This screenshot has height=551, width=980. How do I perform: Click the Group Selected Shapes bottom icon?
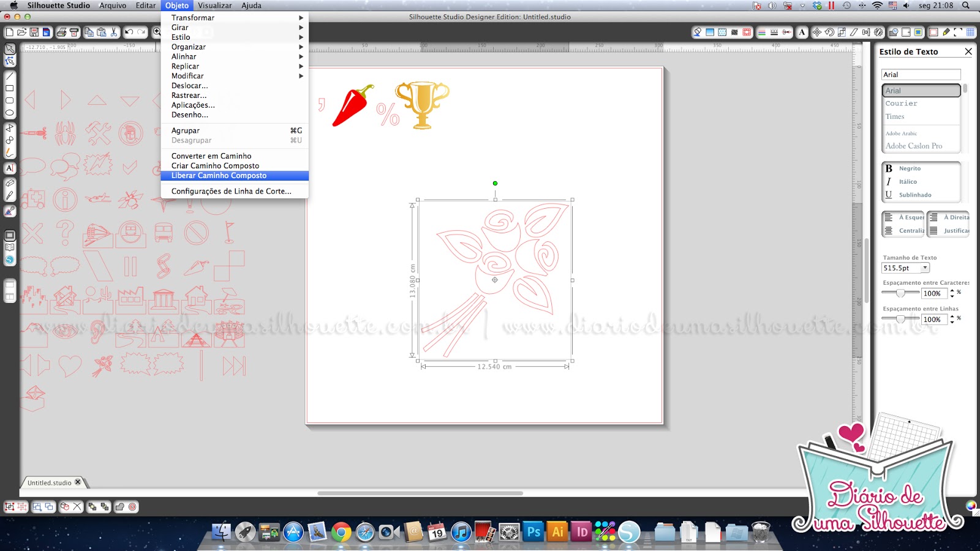click(x=10, y=507)
